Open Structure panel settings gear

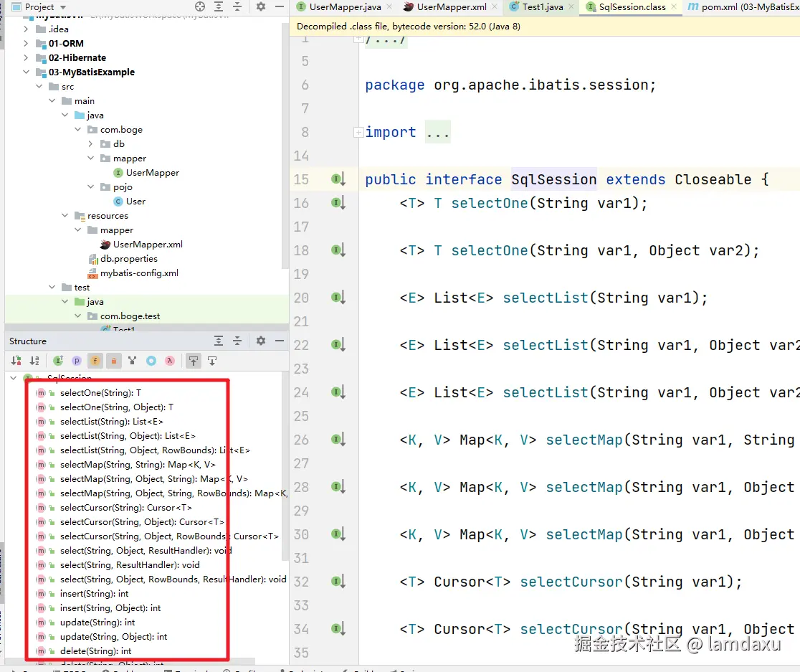click(261, 341)
